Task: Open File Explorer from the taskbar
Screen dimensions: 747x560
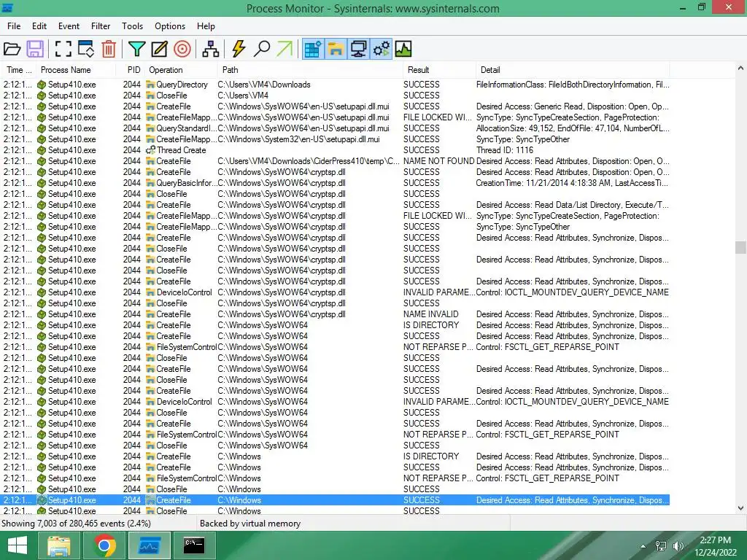Action: click(x=59, y=545)
